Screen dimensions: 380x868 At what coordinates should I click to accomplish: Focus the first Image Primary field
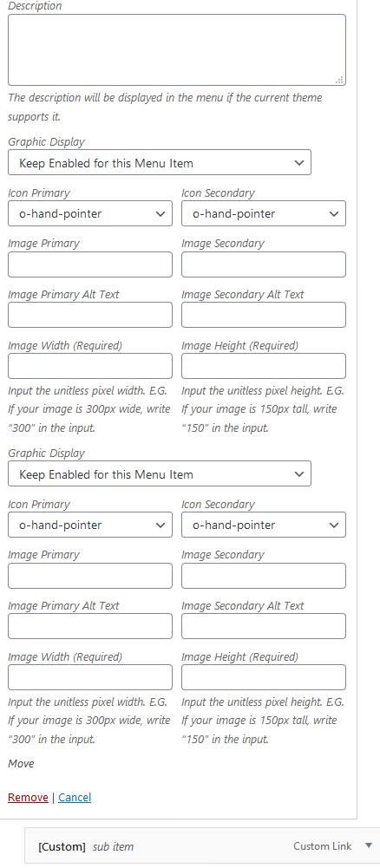pos(90,264)
